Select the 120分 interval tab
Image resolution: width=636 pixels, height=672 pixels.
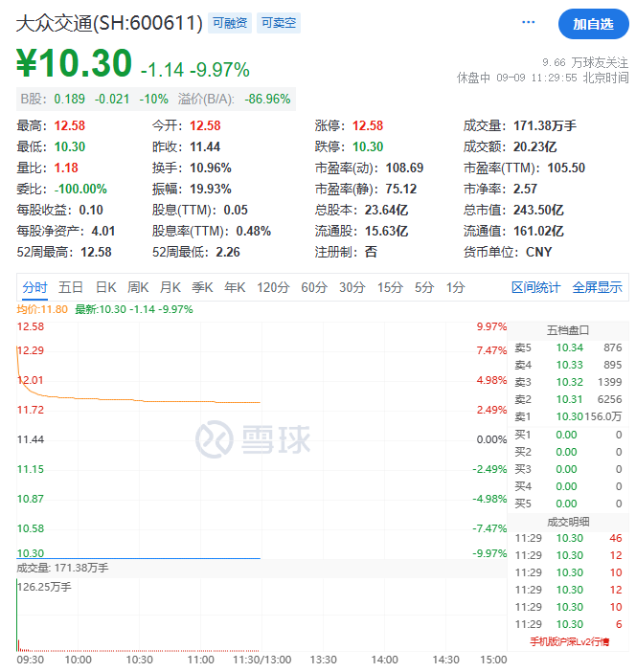coord(273,287)
